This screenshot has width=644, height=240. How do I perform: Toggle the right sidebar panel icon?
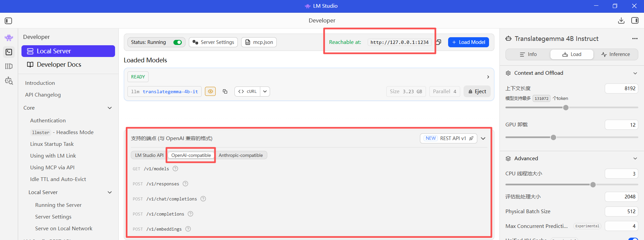pos(635,20)
